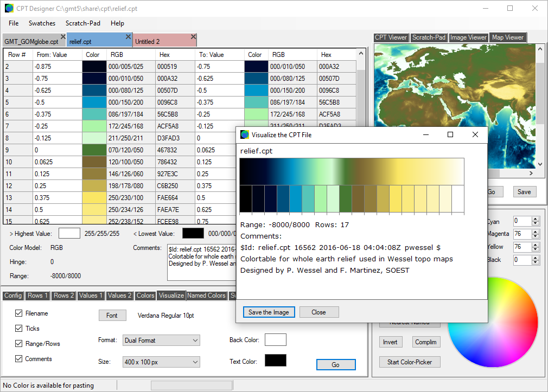Screen dimensions: 548x392
Task: Select the From Value cell -0.625 in row 4
Action: click(x=58, y=91)
